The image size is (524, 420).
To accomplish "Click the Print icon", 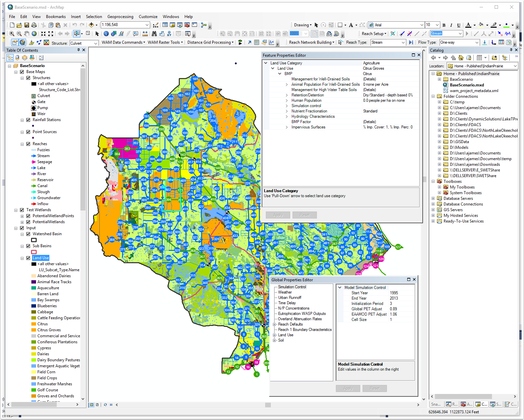I will point(34,25).
